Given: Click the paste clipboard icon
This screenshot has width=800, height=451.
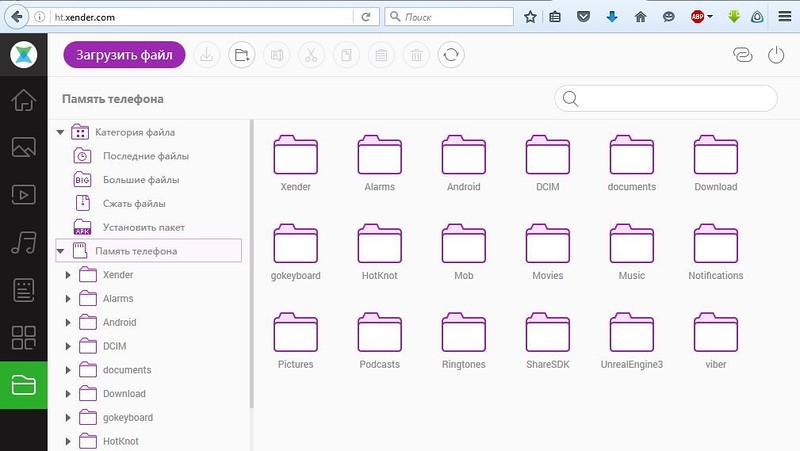Looking at the screenshot, I should [381, 55].
